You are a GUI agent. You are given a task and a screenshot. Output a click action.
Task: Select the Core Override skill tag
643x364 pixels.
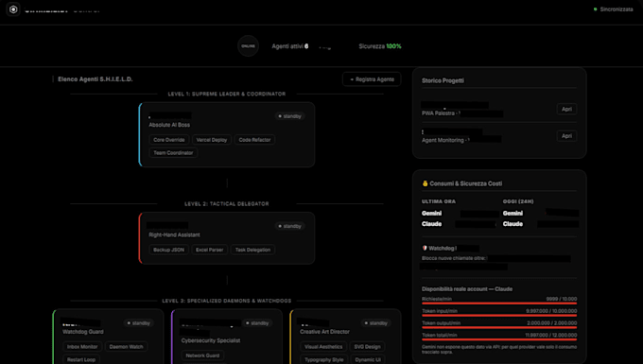169,140
